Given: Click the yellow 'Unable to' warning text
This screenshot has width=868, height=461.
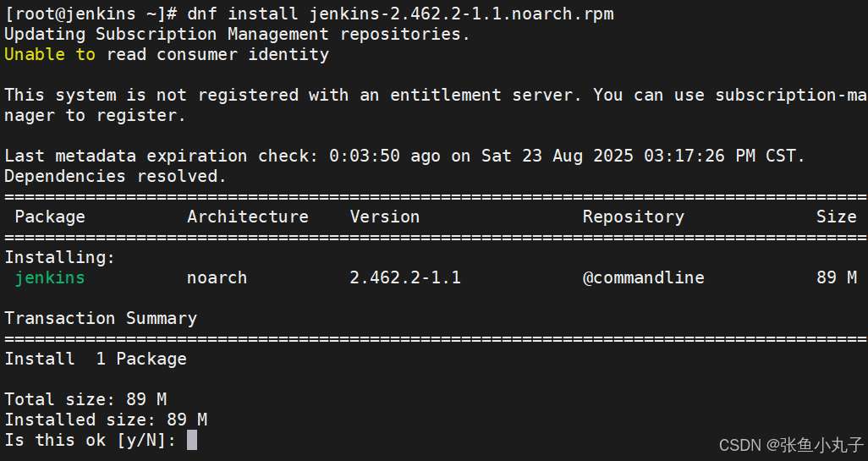Looking at the screenshot, I should tap(50, 54).
